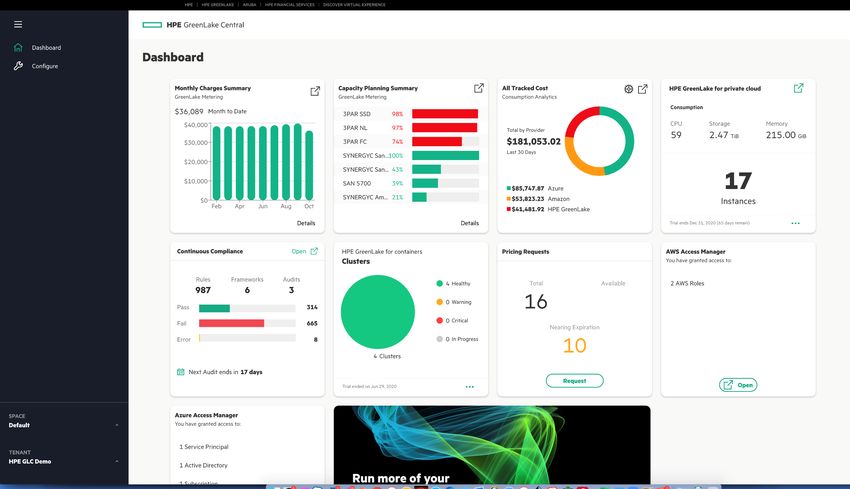This screenshot has height=489, width=850.
Task: Click the $181,053.02 total cost value
Action: pyautogui.click(x=533, y=141)
